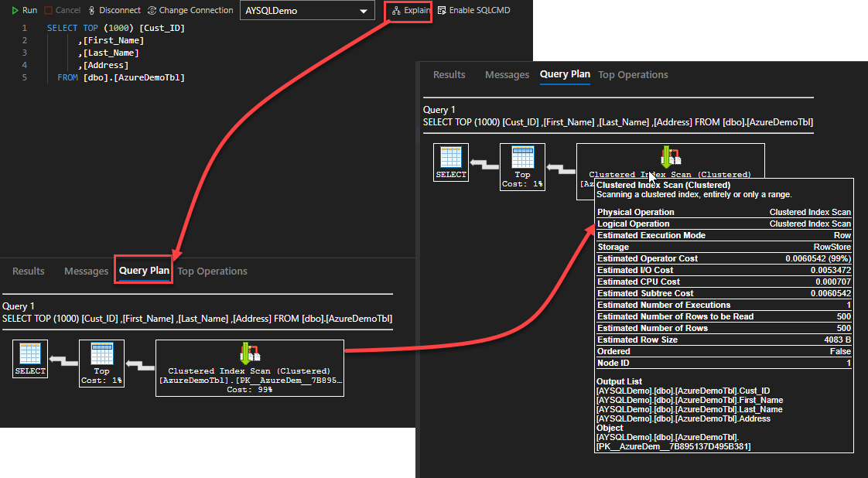
Task: Click the Estimated Row Size row
Action: tap(723, 340)
